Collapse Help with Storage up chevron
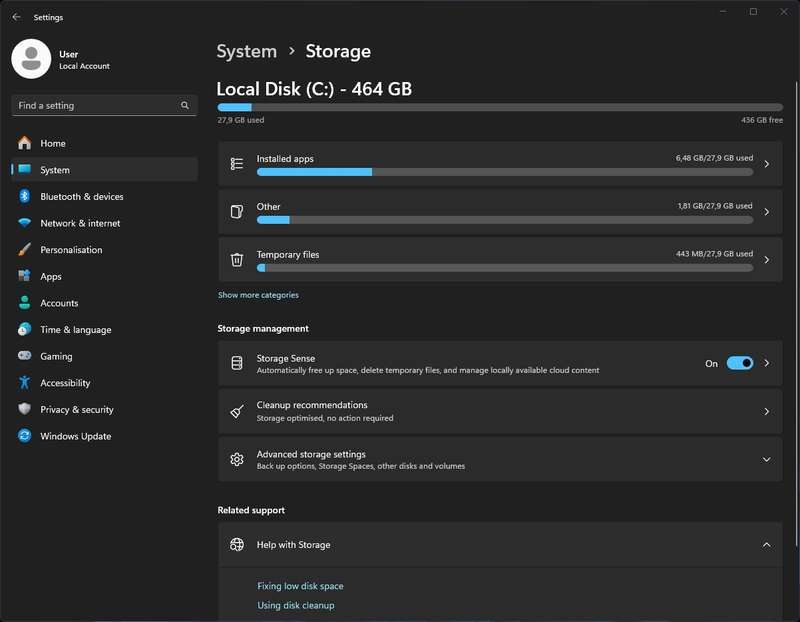 click(x=766, y=544)
